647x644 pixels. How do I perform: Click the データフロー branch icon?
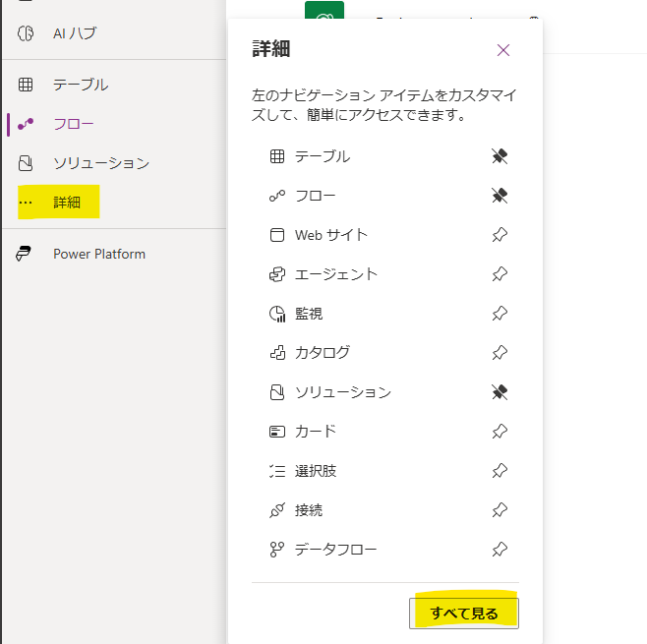277,550
